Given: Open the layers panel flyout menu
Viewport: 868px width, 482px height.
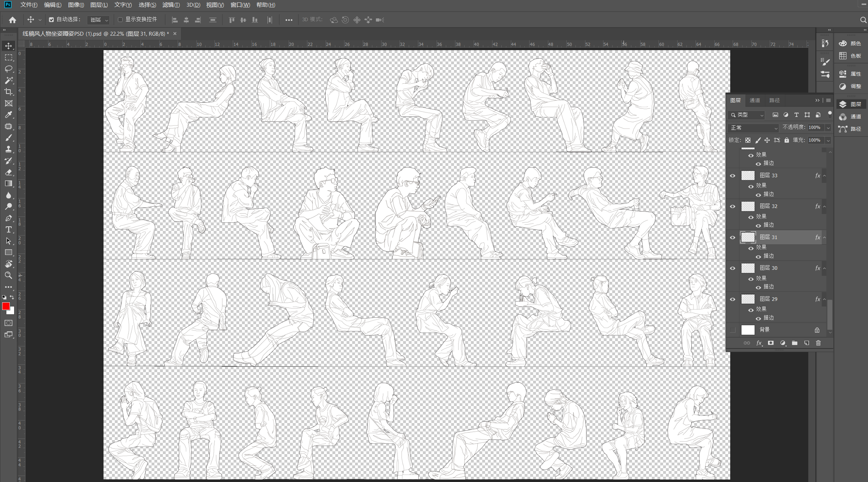Looking at the screenshot, I should pyautogui.click(x=828, y=100).
